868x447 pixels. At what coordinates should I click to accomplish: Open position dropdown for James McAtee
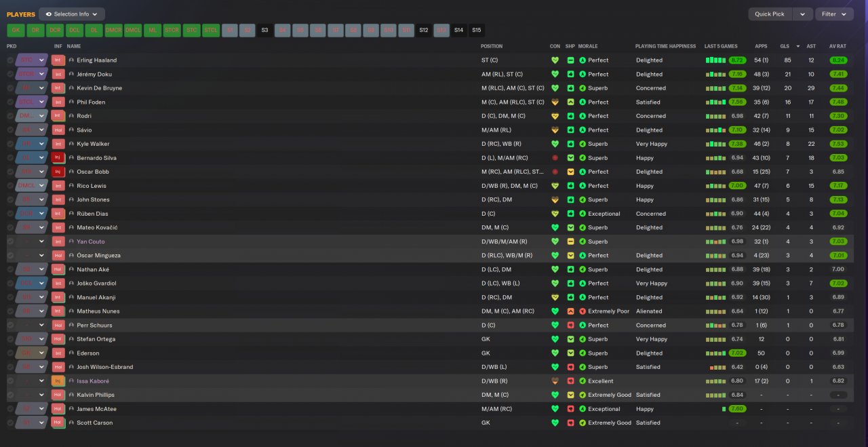(41, 409)
